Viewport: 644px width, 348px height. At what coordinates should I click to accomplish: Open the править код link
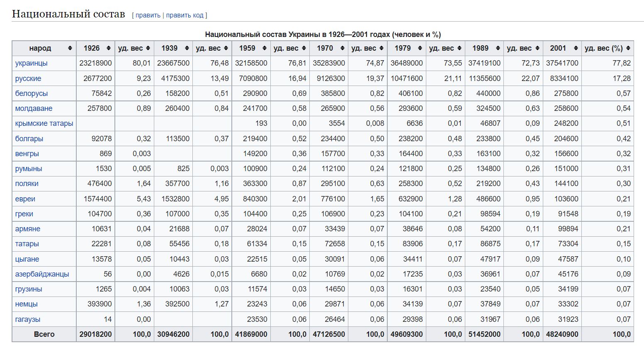coord(185,15)
